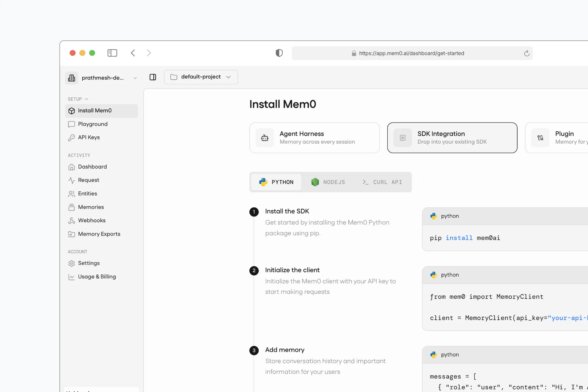Click the lock icon in the address bar

[354, 53]
